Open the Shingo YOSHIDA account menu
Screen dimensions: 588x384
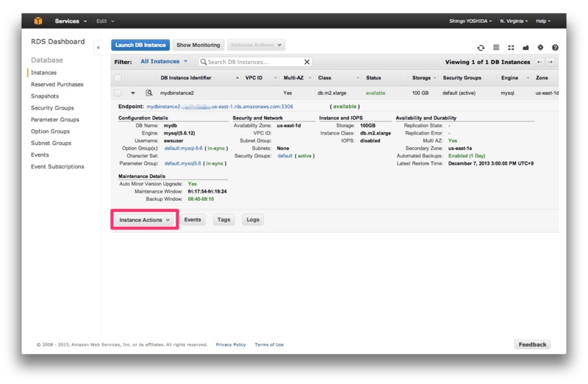click(x=470, y=21)
